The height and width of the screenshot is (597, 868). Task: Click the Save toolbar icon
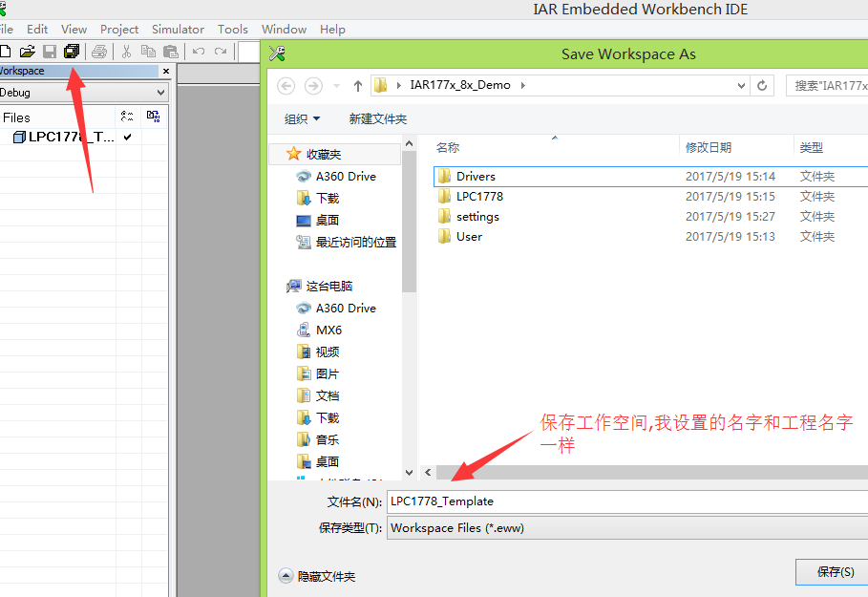click(50, 52)
